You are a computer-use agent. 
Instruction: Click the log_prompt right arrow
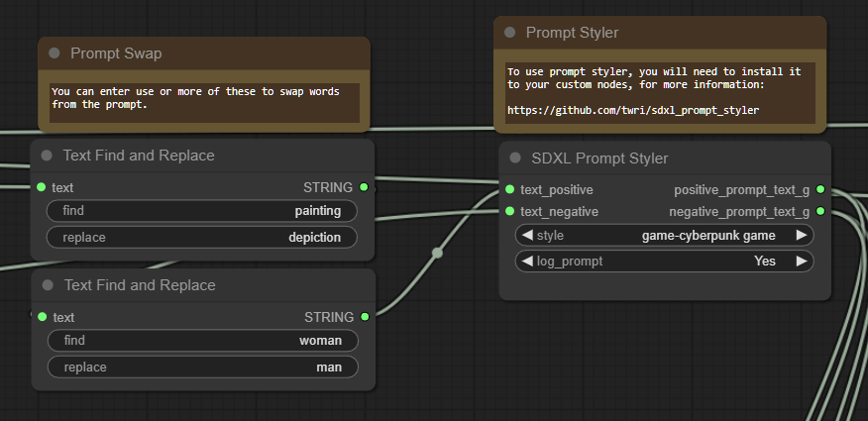802,262
